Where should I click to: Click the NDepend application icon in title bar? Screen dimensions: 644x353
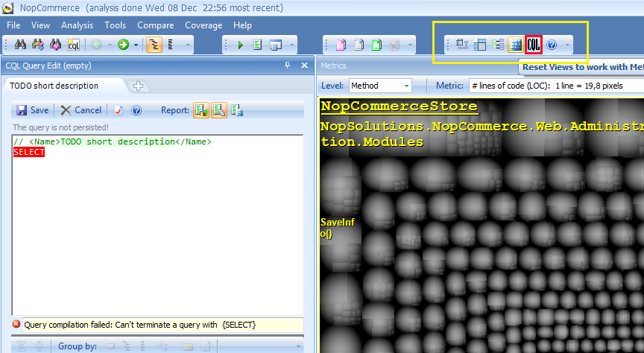tap(7, 7)
